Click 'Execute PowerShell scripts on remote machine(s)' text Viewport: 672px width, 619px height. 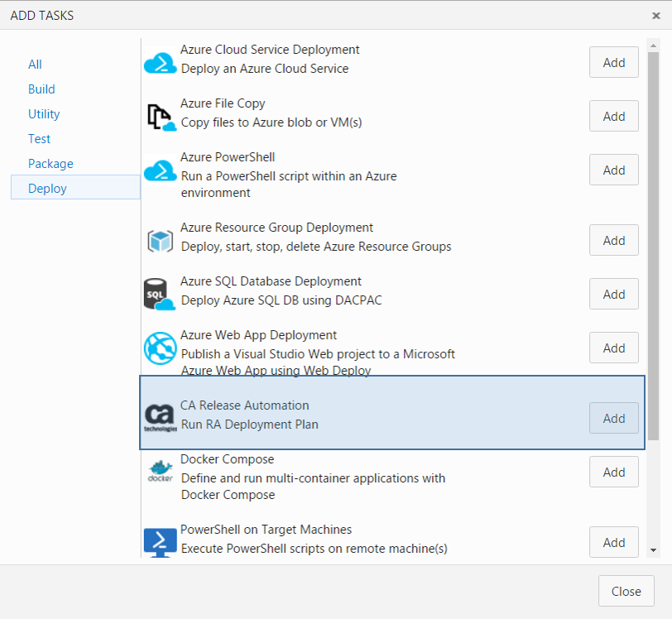click(314, 549)
